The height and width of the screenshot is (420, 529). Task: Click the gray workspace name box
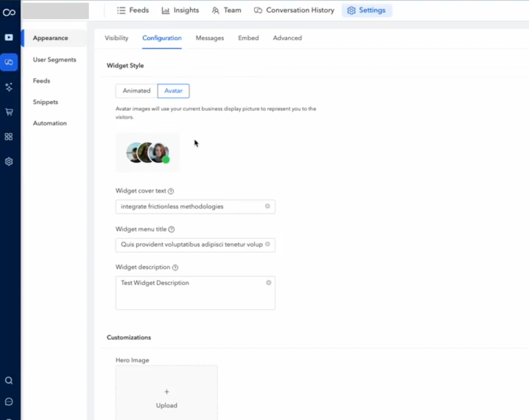point(55,11)
